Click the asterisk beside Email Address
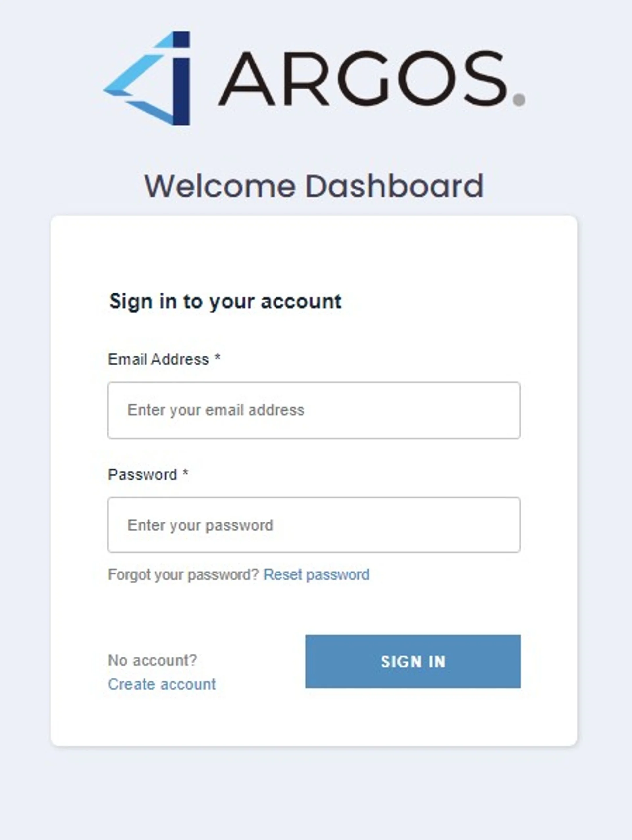Screen dimensions: 632x840 [217, 358]
